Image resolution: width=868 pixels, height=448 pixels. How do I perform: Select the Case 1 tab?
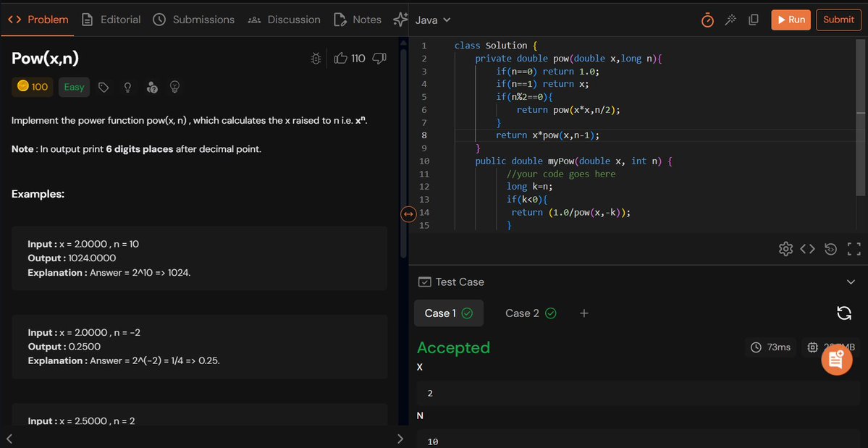click(x=448, y=313)
